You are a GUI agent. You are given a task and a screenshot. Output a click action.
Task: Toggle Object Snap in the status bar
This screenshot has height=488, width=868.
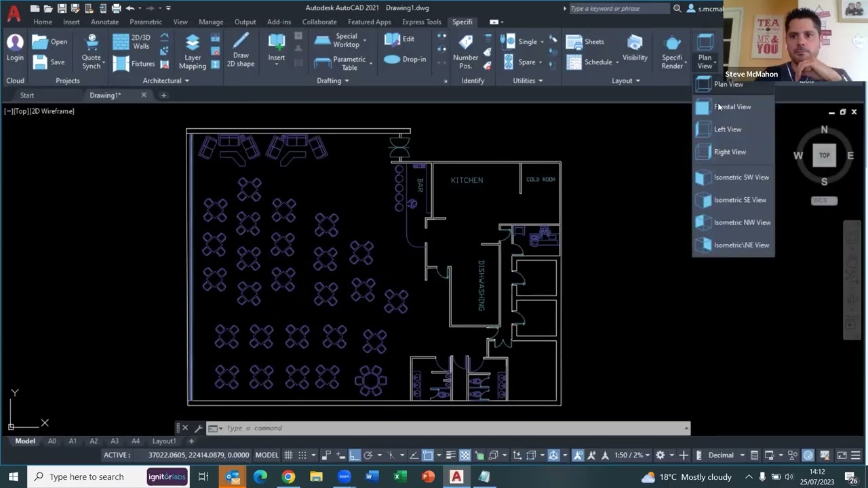(428, 455)
